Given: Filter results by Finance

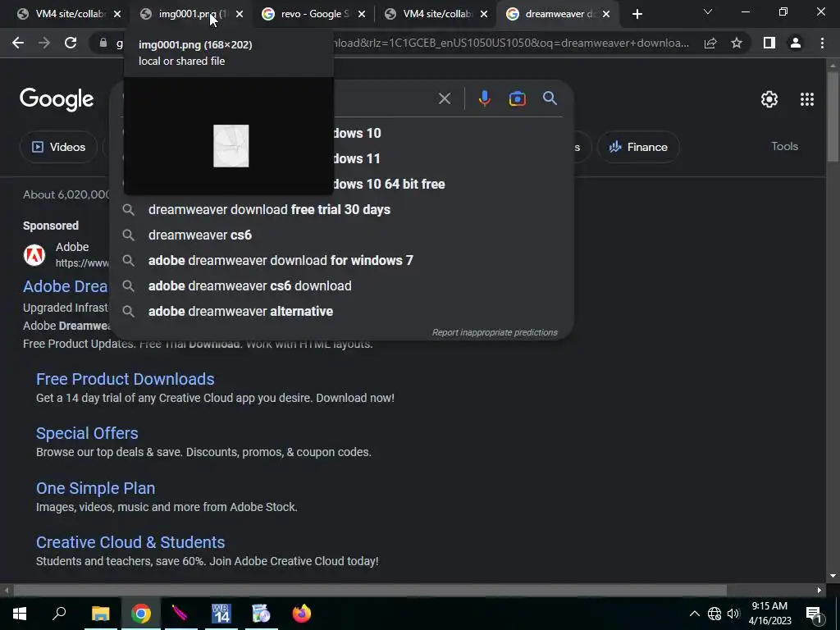Looking at the screenshot, I should click(x=638, y=147).
